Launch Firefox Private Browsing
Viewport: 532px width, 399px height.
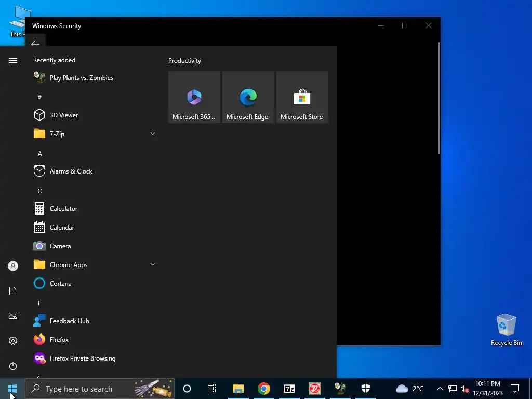tap(95, 358)
